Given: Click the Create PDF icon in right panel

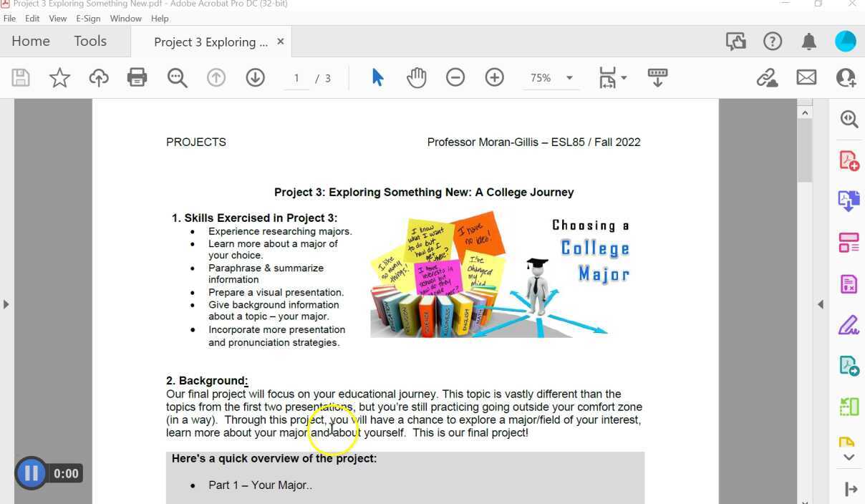Looking at the screenshot, I should click(848, 160).
